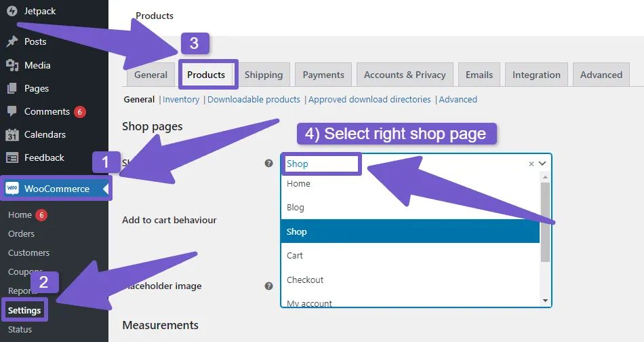
Task: Open the Accounts & Privacy tab
Action: pyautogui.click(x=405, y=75)
